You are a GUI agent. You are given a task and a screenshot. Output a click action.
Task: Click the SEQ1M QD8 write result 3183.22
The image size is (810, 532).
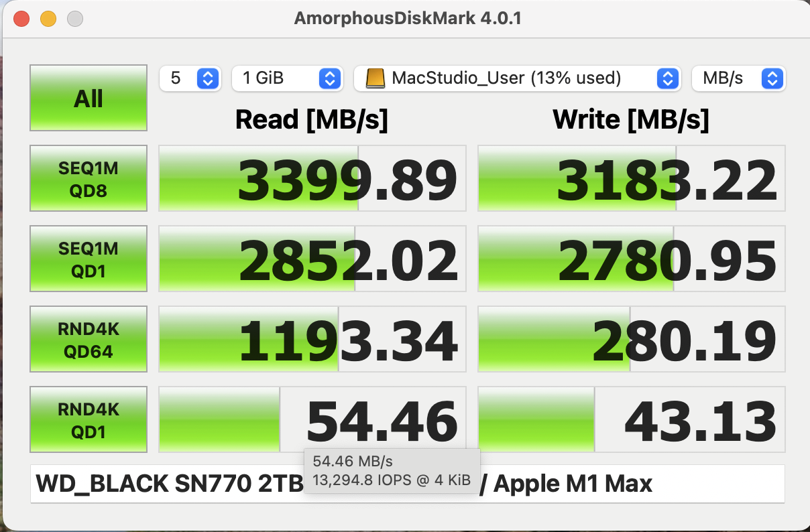[x=631, y=178]
